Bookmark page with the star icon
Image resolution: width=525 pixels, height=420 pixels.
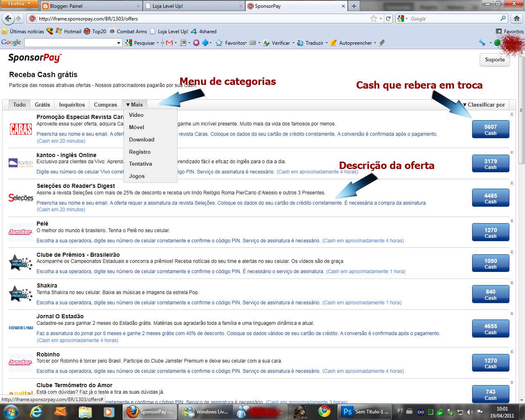(373, 18)
